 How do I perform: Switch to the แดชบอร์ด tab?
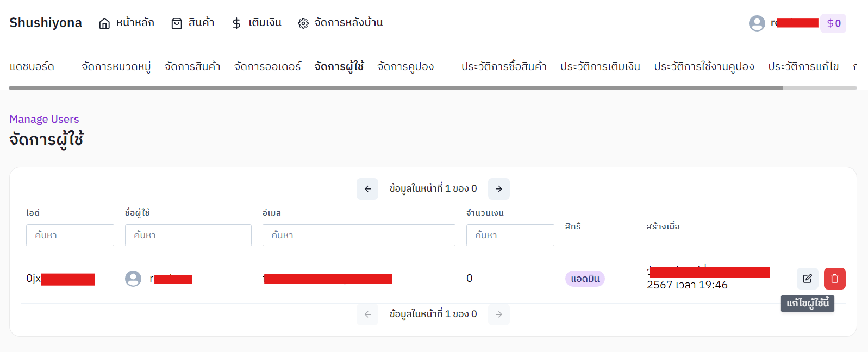[32, 67]
